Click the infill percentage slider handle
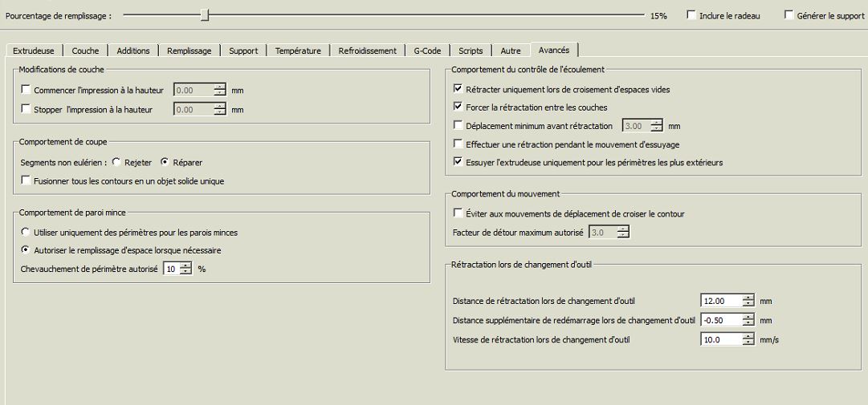 pos(205,15)
